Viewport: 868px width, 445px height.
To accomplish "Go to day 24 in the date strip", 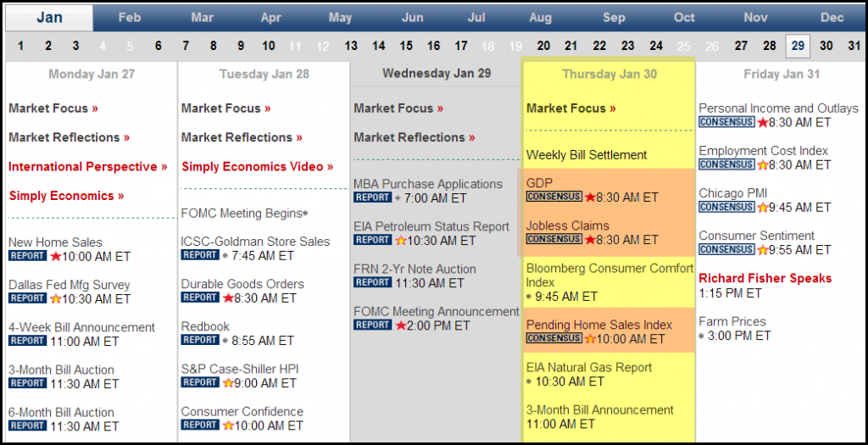I will (x=656, y=46).
